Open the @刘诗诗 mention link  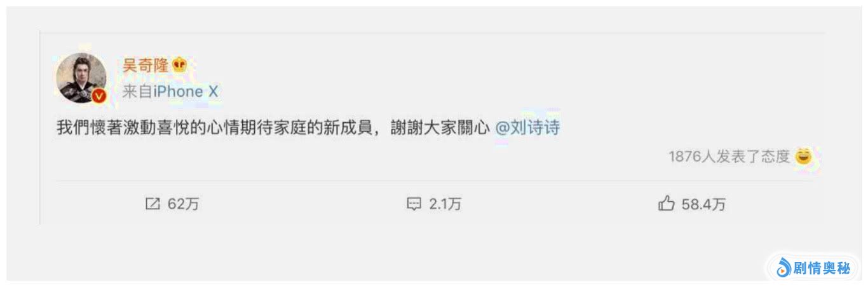pyautogui.click(x=527, y=127)
